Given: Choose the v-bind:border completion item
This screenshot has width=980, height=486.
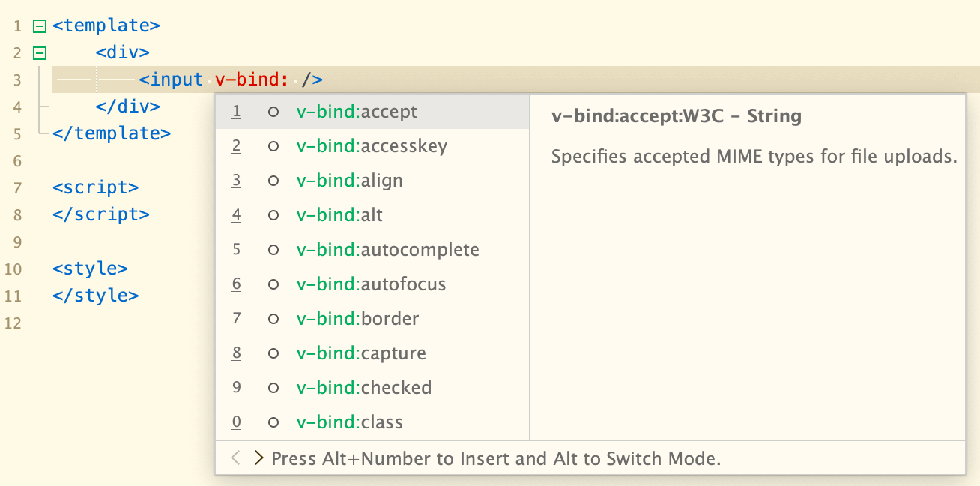Looking at the screenshot, I should (372, 319).
